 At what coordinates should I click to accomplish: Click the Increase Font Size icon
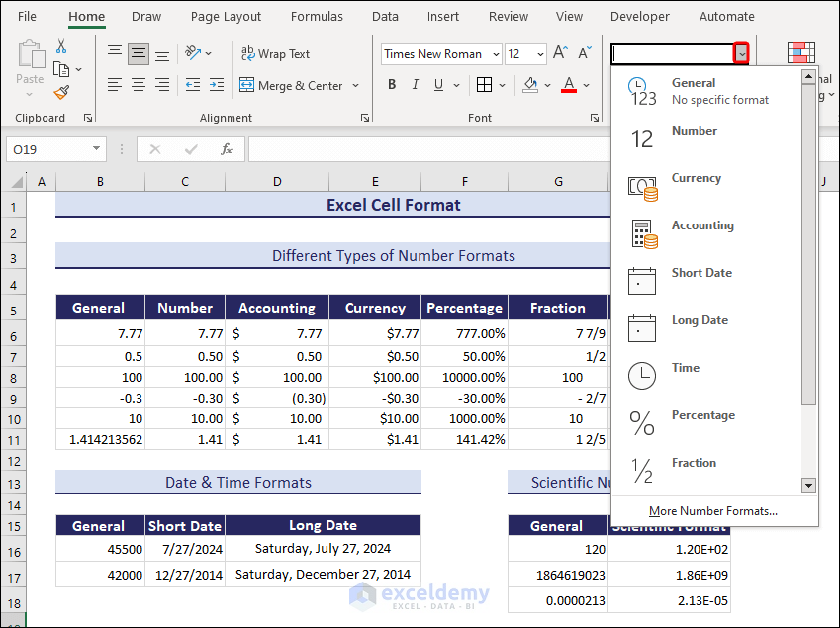[x=560, y=53]
